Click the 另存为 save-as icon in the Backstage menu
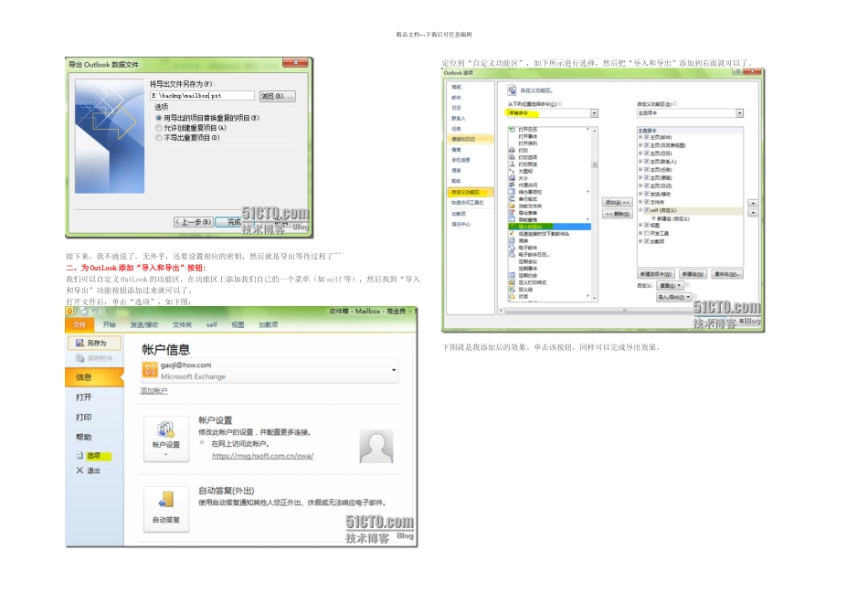 click(79, 344)
